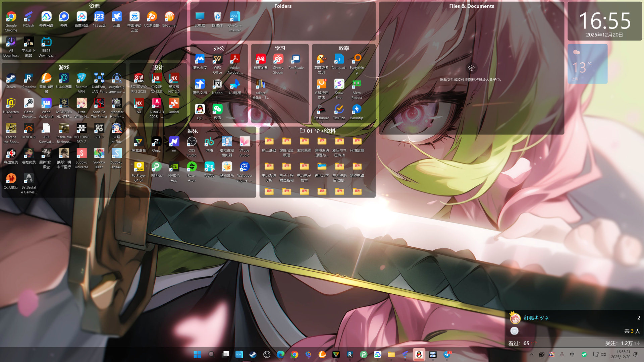Click the weather widget showing 13°
644x362 pixels.
(x=587, y=64)
